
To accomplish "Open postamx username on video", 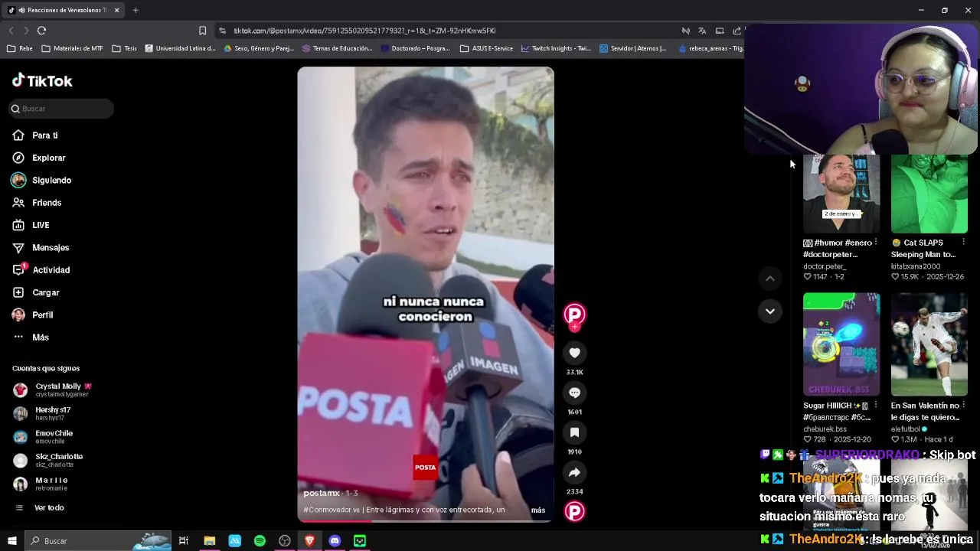I will pyautogui.click(x=322, y=493).
